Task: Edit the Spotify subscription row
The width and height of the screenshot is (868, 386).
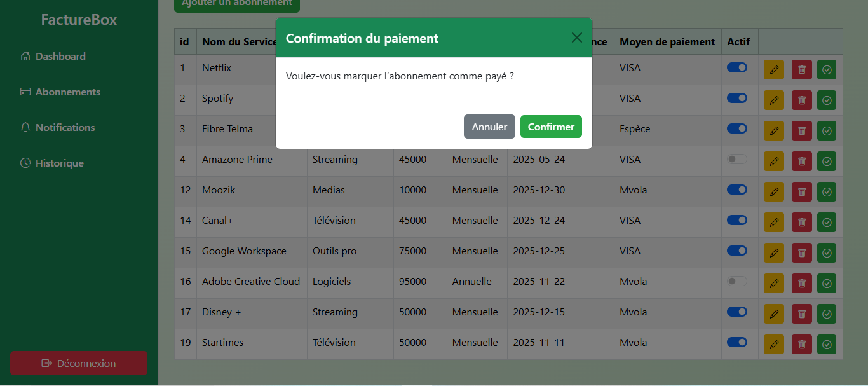Action: 774,100
